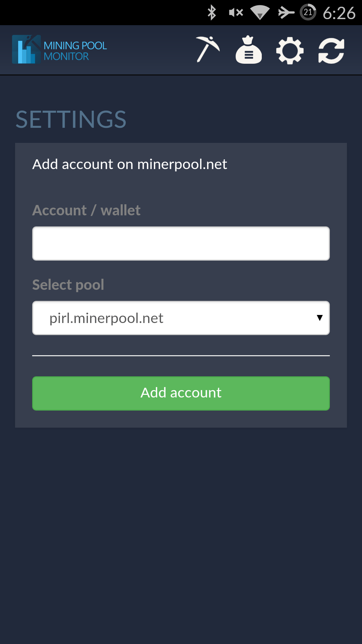Click the Account / wallet label
Viewport: 362px width, 644px height.
coord(86,210)
